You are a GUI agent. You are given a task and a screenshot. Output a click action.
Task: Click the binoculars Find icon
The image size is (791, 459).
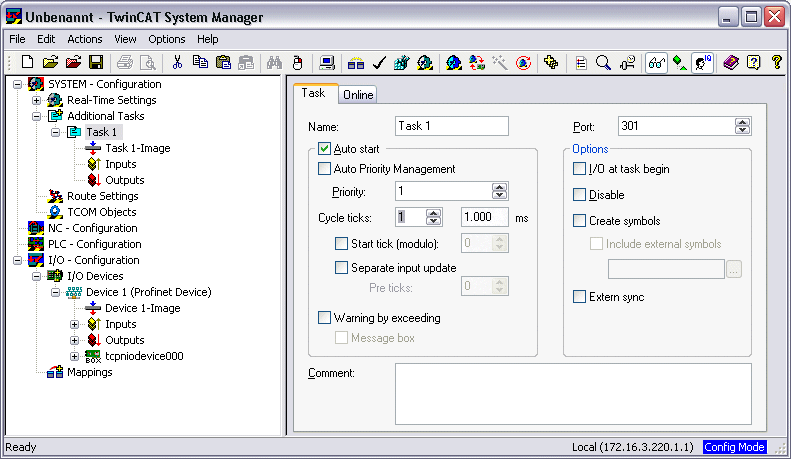tap(274, 63)
